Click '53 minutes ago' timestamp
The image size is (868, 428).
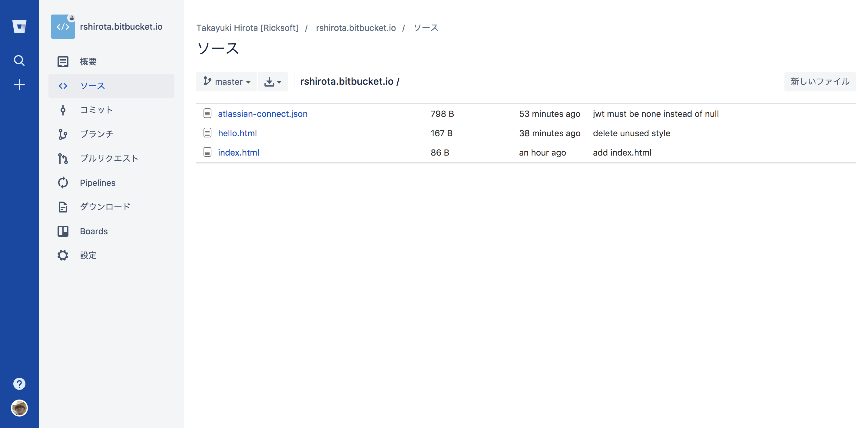click(550, 114)
